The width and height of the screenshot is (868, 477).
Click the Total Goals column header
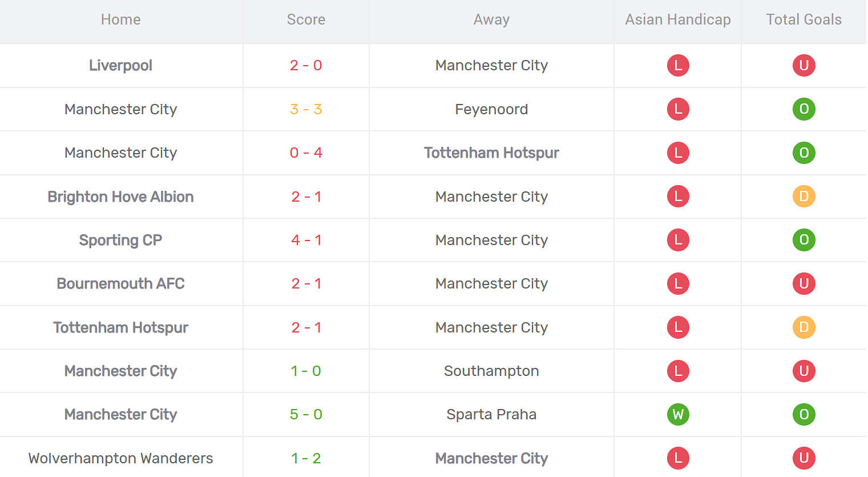pos(804,19)
